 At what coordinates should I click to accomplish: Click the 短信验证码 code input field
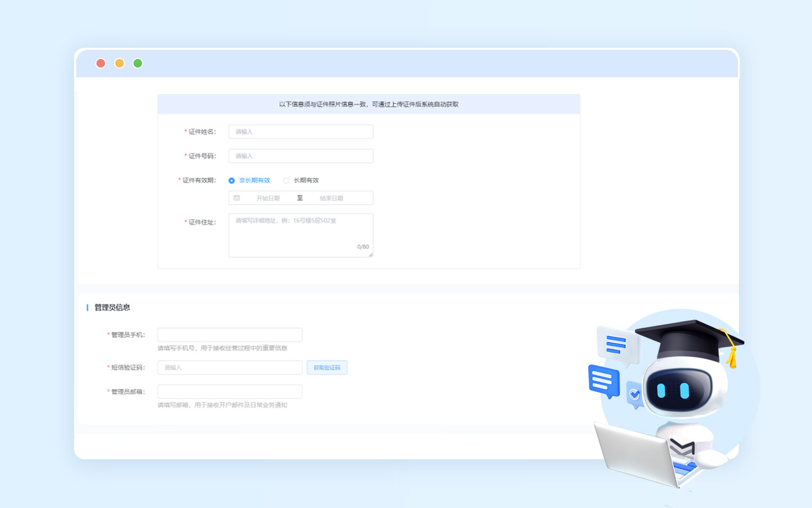coord(230,367)
